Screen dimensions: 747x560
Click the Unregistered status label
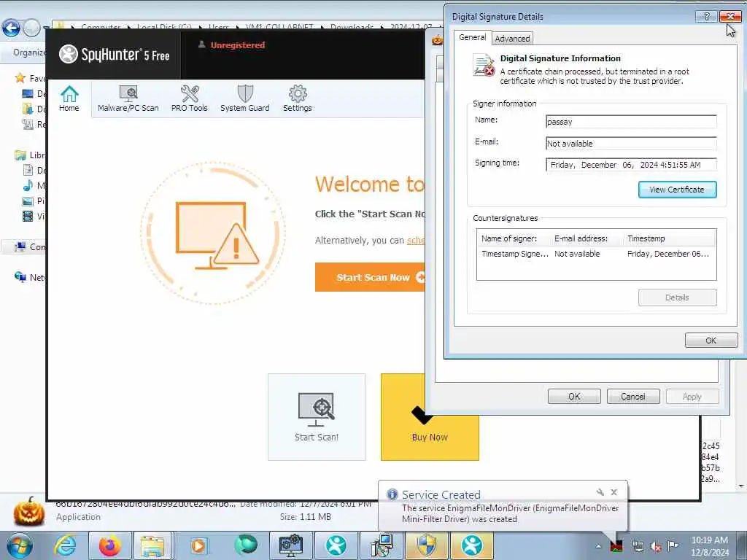[x=238, y=45]
